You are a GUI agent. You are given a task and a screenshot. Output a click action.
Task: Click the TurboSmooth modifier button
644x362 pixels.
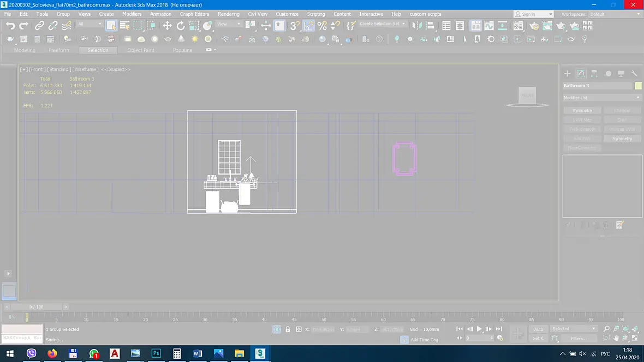pos(582,129)
